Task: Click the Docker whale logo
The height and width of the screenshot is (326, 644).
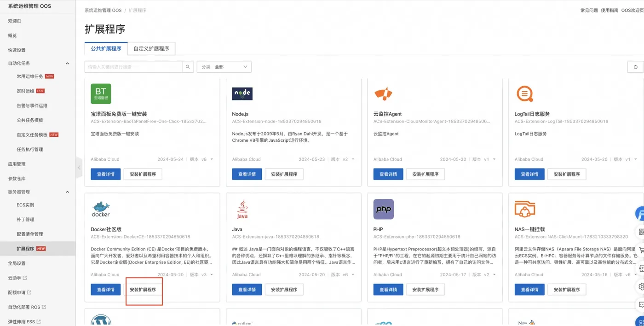Action: [101, 209]
